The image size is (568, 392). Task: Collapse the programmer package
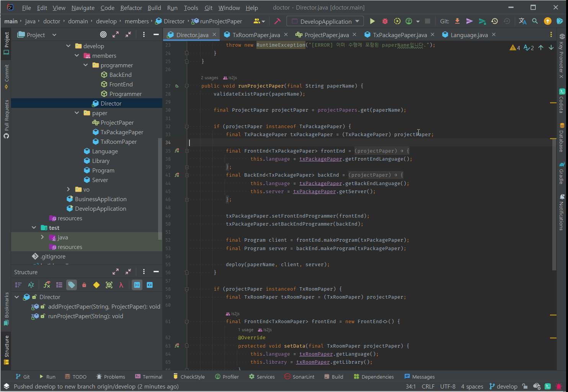(x=86, y=65)
